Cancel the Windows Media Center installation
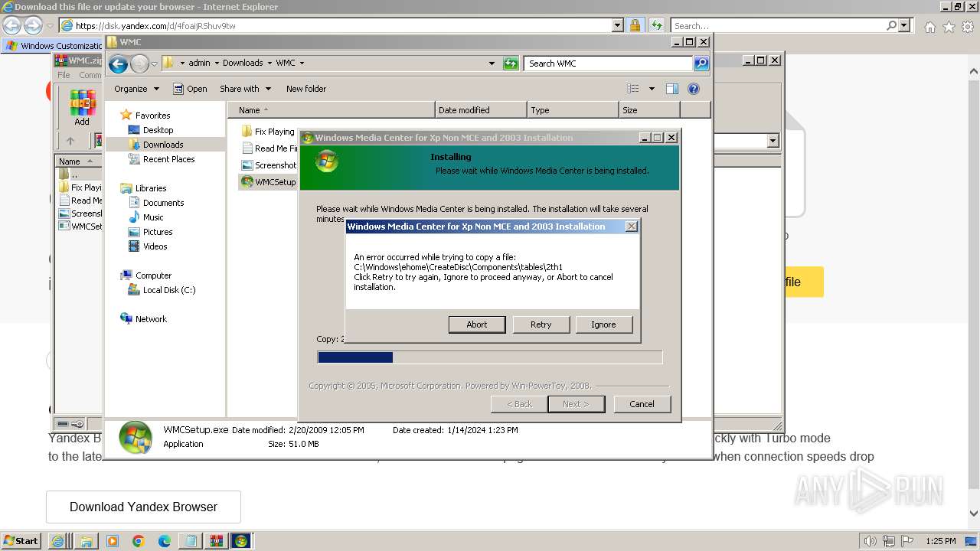This screenshot has height=551, width=980. 642,404
